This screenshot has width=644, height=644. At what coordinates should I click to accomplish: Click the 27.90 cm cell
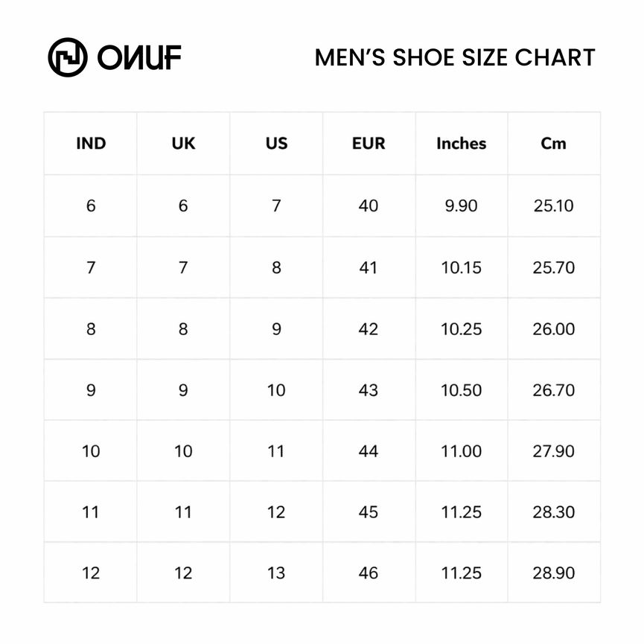(553, 451)
